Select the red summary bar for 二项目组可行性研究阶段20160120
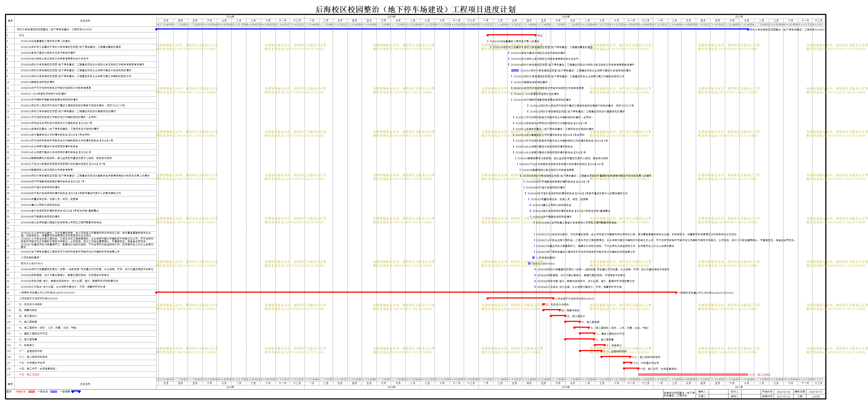This screenshot has width=868, height=404. pyautogui.click(x=520, y=298)
